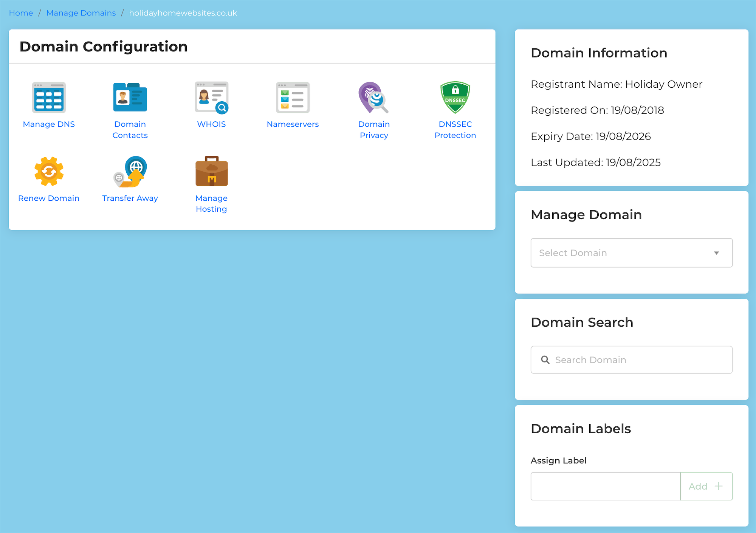Image resolution: width=756 pixels, height=533 pixels.
Task: Click the Select Domain dropdown arrow
Action: point(716,253)
